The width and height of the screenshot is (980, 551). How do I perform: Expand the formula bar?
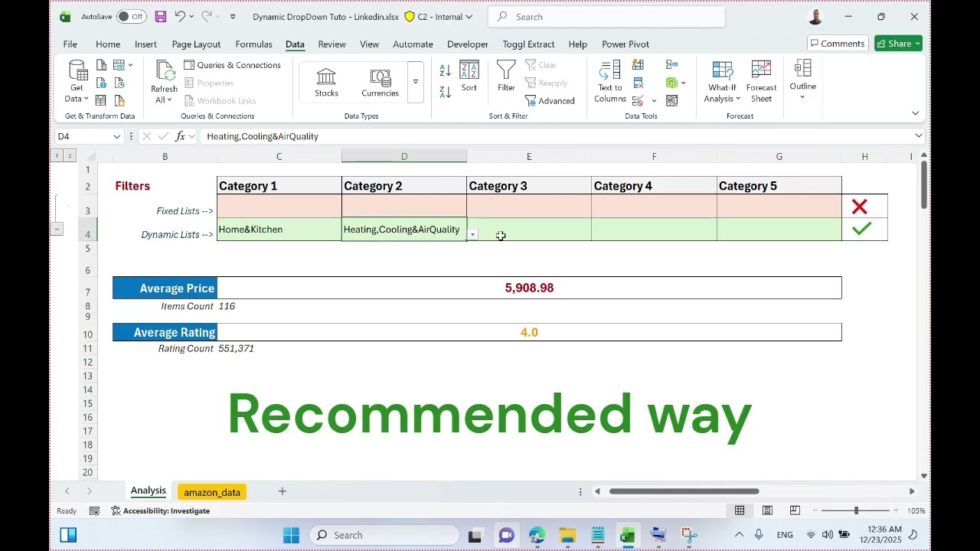(x=919, y=136)
